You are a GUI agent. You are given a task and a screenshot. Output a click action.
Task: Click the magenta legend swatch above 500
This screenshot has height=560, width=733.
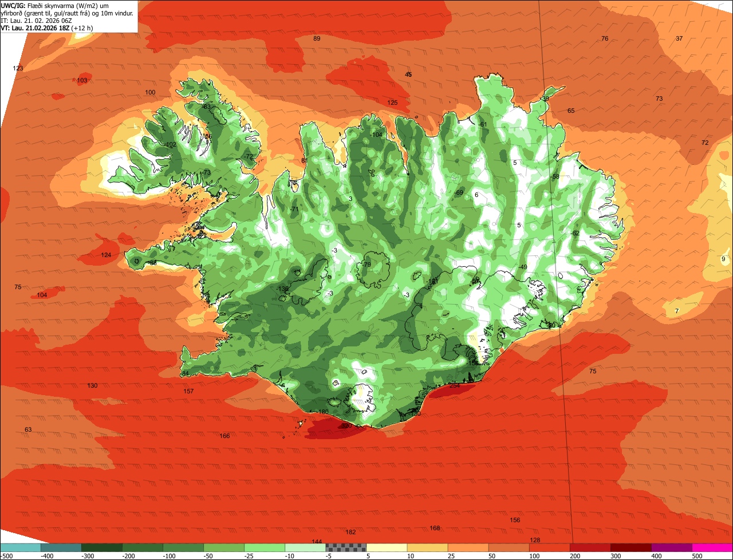pyautogui.click(x=712, y=547)
